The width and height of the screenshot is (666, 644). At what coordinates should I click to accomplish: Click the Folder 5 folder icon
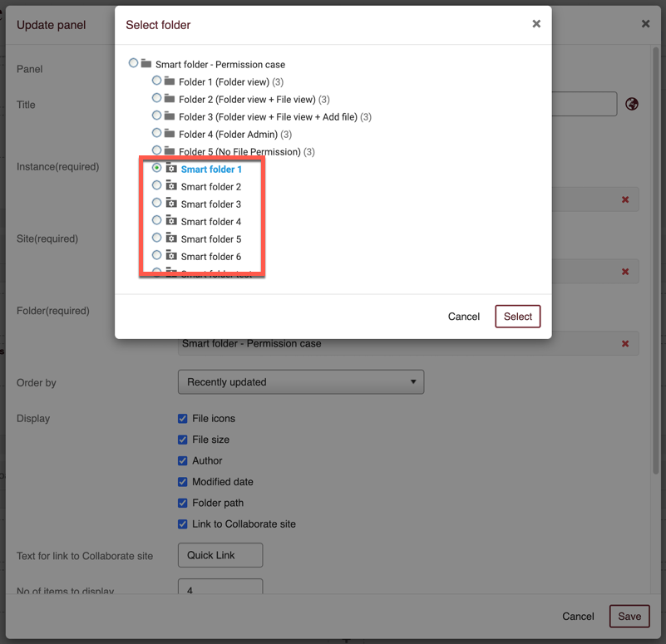(170, 150)
